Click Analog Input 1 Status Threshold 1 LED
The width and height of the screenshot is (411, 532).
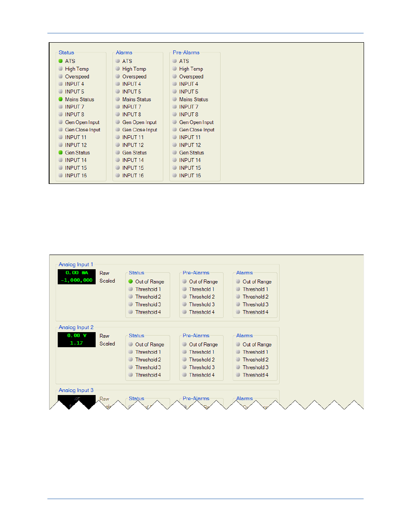coord(131,289)
